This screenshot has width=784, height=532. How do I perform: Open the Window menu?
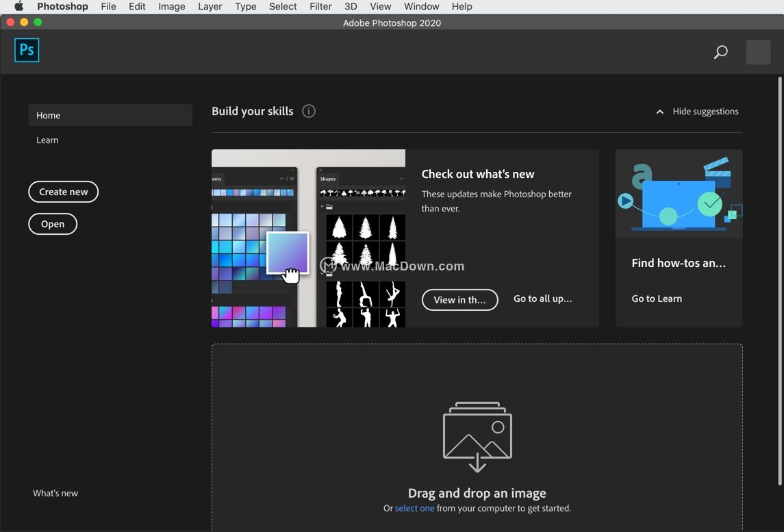422,6
